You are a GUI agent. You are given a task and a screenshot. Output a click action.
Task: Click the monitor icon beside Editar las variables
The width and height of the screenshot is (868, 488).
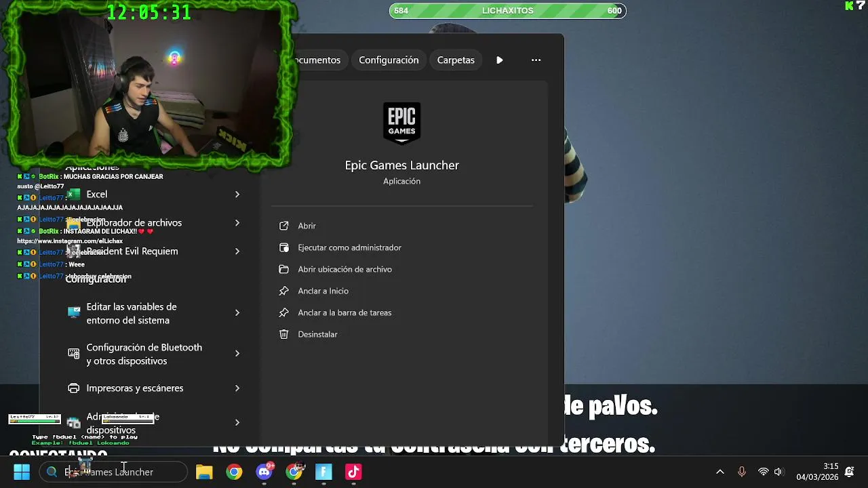point(74,312)
